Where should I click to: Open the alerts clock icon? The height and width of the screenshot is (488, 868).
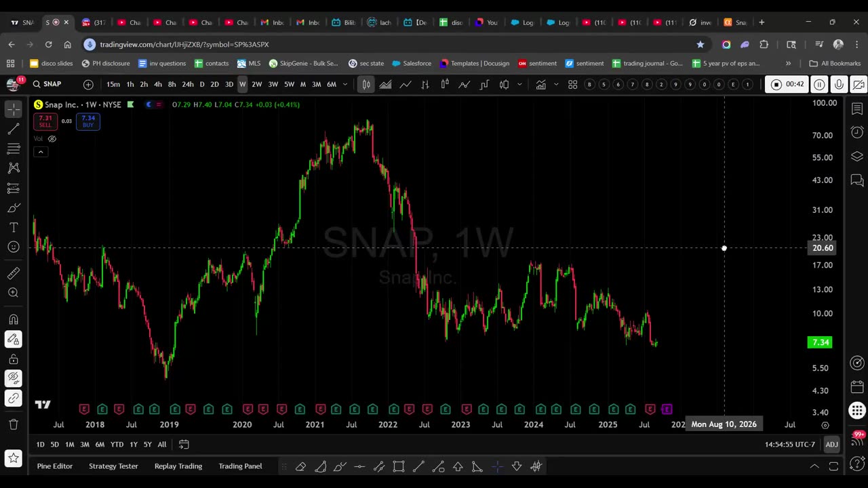tap(857, 132)
